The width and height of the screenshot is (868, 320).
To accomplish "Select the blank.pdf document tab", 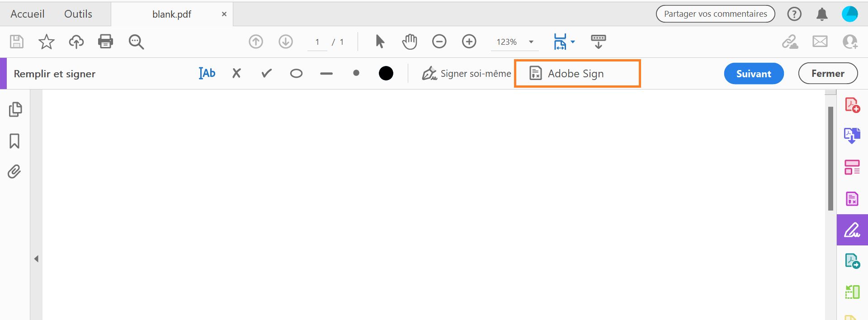I will (x=172, y=14).
